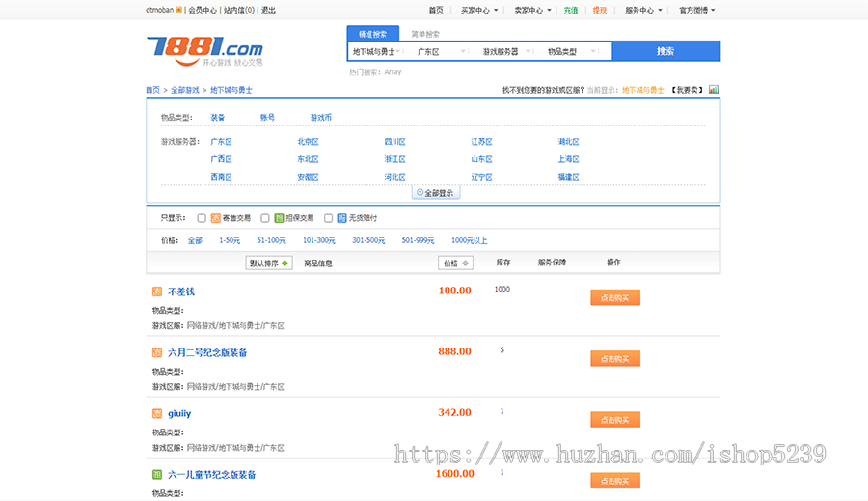Image resolution: width=868 pixels, height=501 pixels.
Task: Click the orange badge icon next to 不差钱
Action: (x=157, y=291)
